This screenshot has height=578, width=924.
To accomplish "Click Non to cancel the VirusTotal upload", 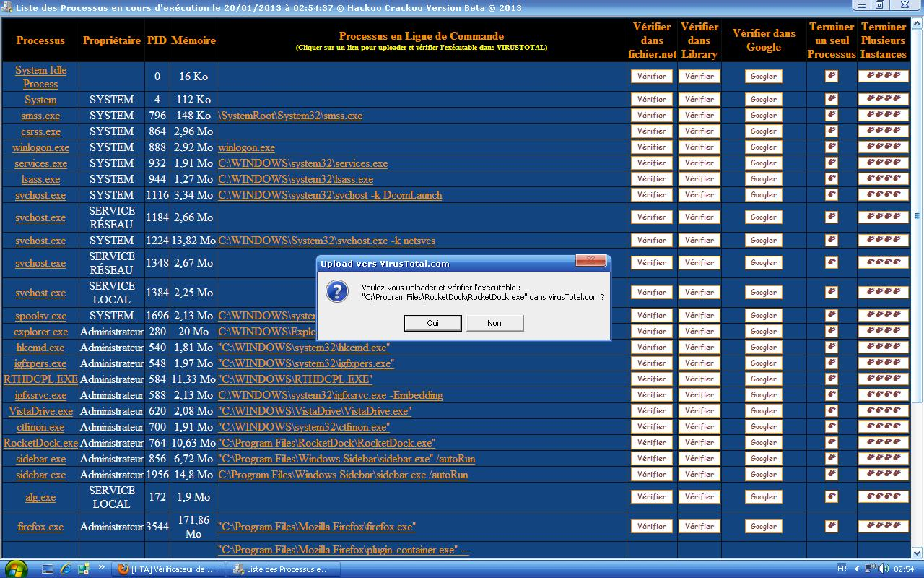I will (x=494, y=323).
